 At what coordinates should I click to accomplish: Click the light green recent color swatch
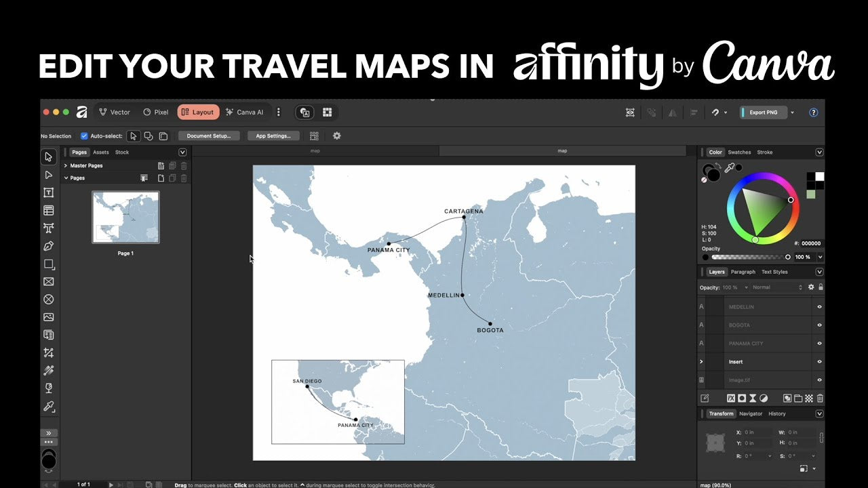(811, 194)
